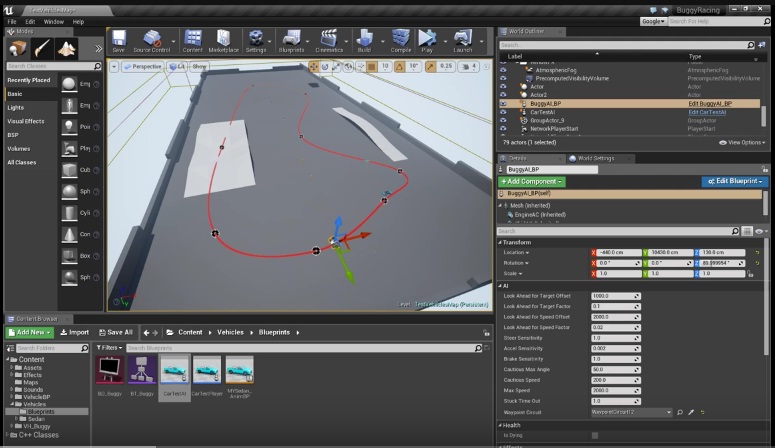Collapse the Transform section
This screenshot has width=775, height=448.
point(500,242)
